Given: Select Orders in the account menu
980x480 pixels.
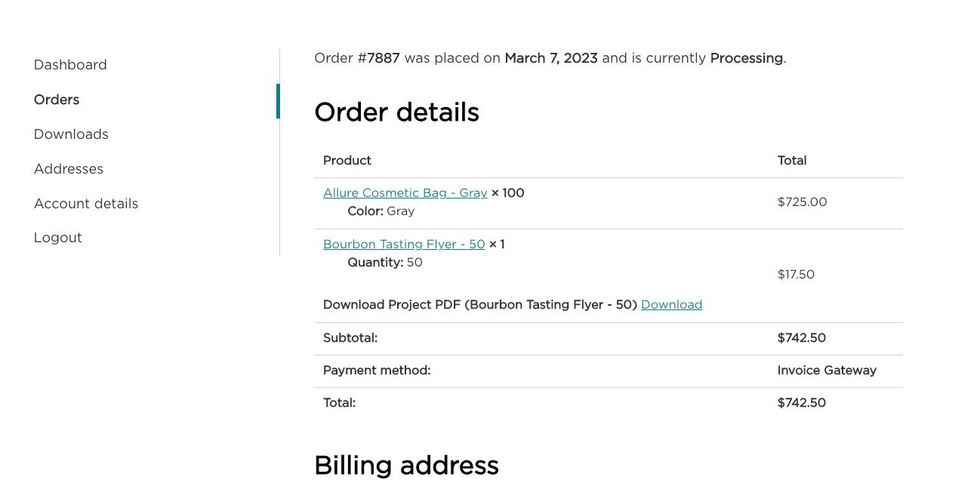Looking at the screenshot, I should click(57, 100).
